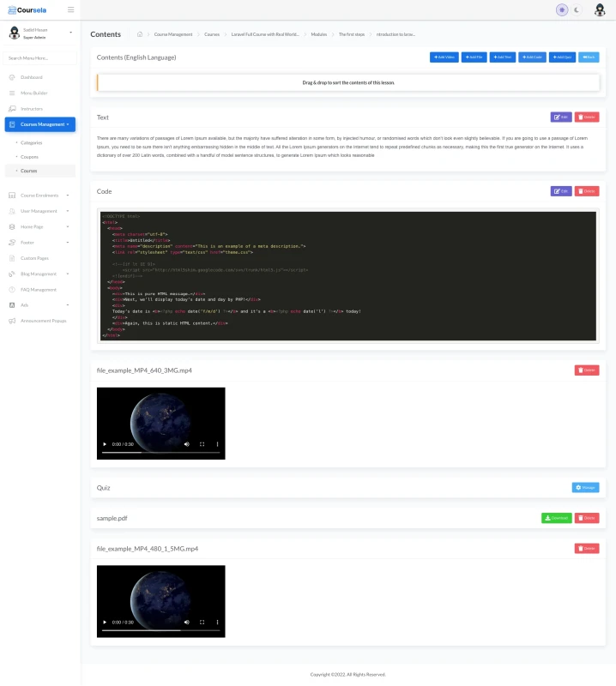This screenshot has width=616, height=686.
Task: Click the Add Video button
Action: pos(444,57)
